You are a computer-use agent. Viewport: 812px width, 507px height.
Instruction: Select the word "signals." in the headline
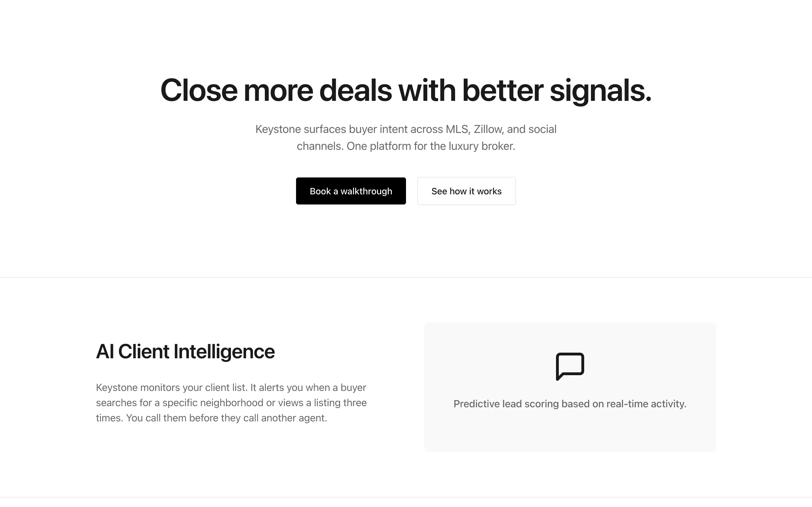pyautogui.click(x=600, y=90)
